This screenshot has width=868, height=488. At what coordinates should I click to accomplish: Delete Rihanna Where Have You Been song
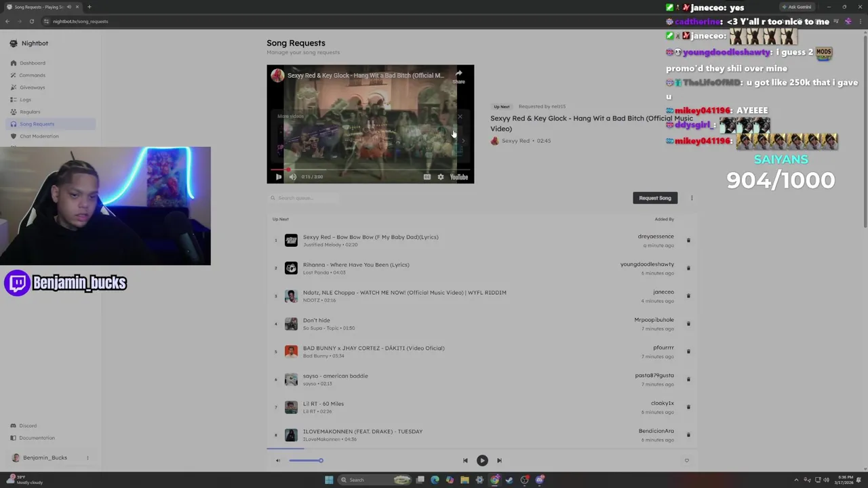click(688, 268)
